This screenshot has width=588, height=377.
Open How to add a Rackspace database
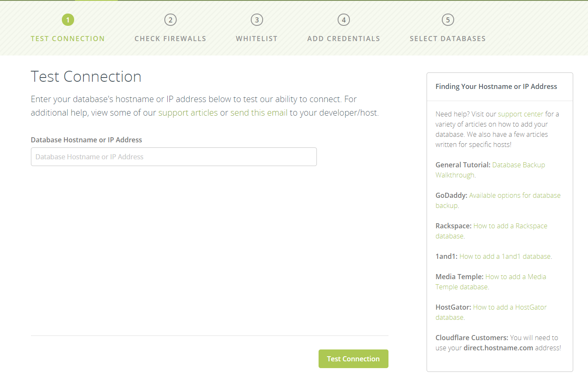[510, 226]
